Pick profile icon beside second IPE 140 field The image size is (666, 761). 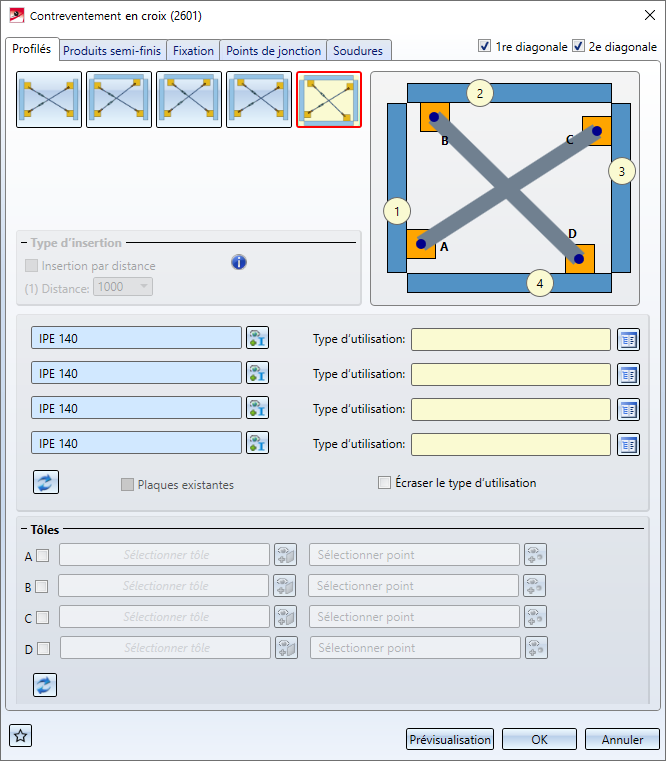(x=257, y=373)
